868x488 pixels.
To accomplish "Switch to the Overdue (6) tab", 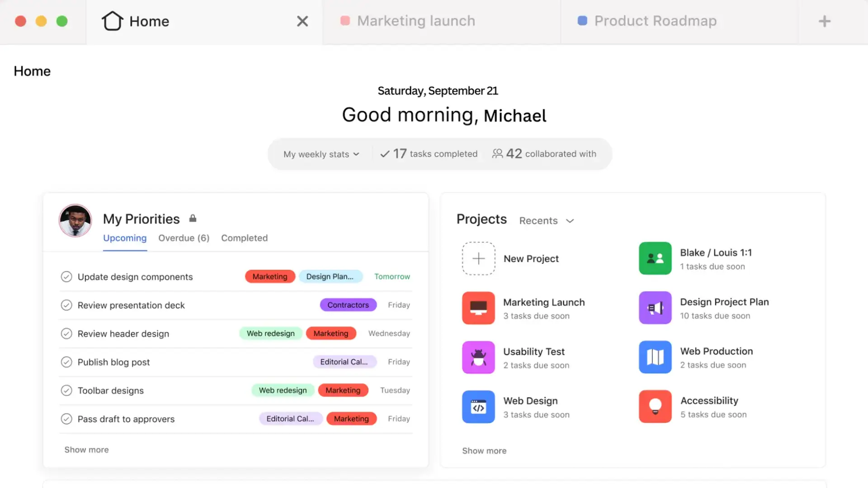I will tap(184, 238).
